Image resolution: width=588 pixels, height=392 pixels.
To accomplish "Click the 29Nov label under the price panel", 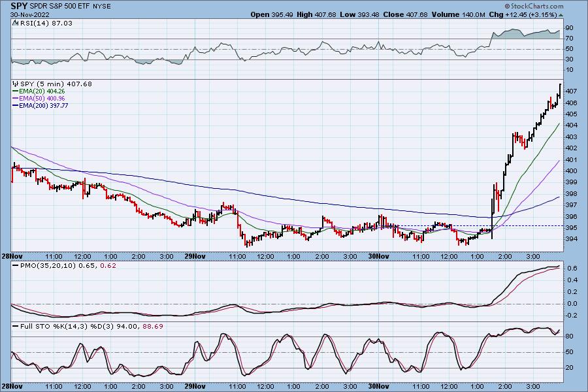I will click(195, 257).
